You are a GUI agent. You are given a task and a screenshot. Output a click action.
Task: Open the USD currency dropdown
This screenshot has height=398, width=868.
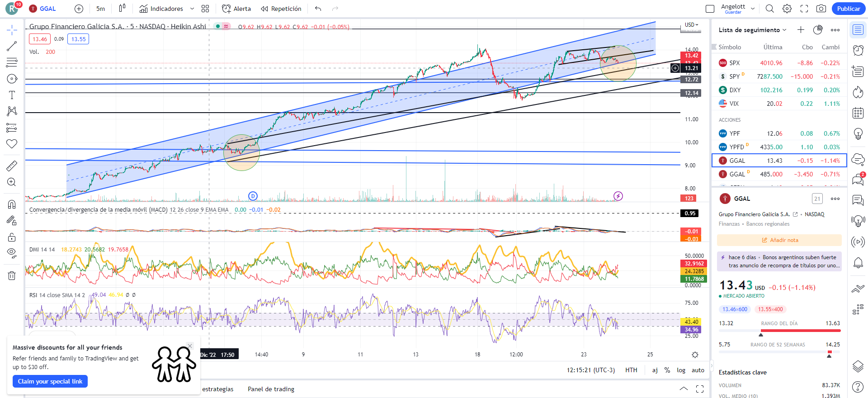pyautogui.click(x=691, y=25)
